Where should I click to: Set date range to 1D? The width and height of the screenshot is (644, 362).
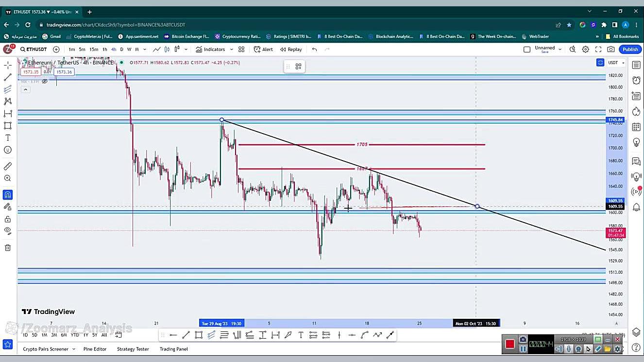click(x=25, y=335)
